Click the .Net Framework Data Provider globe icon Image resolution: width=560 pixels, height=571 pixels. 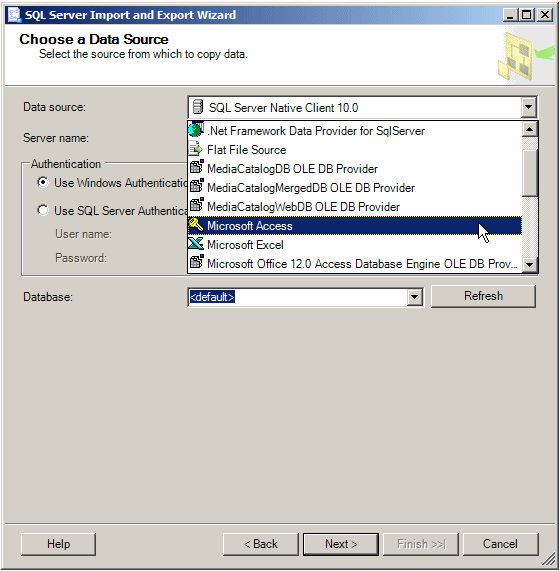196,130
